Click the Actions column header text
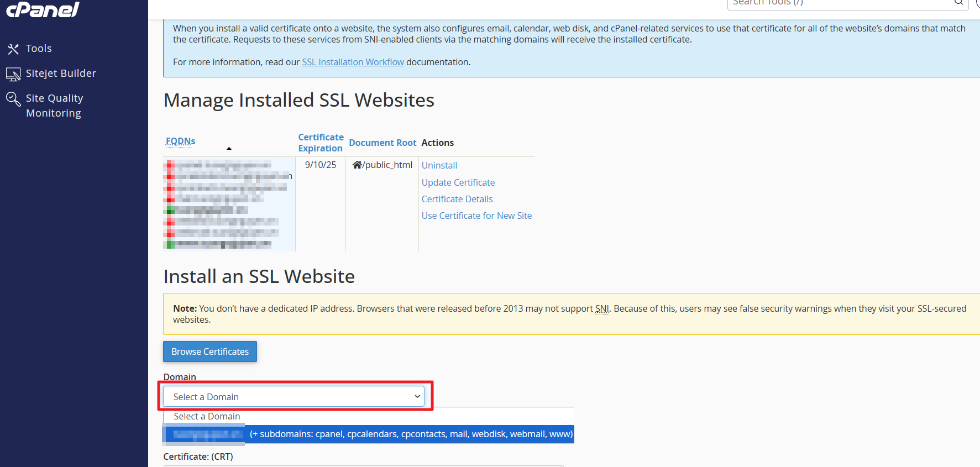 [438, 143]
